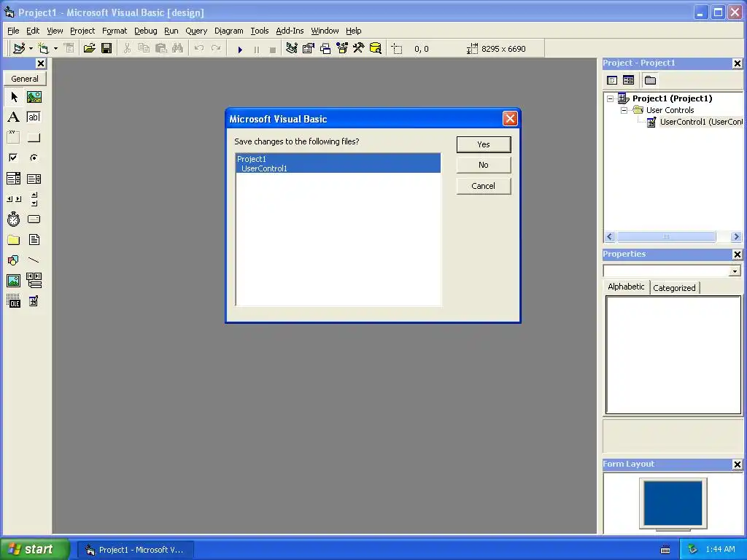Screen dimensions: 747x560
Task: Switch to the Alphabetic tab
Action: coord(626,287)
